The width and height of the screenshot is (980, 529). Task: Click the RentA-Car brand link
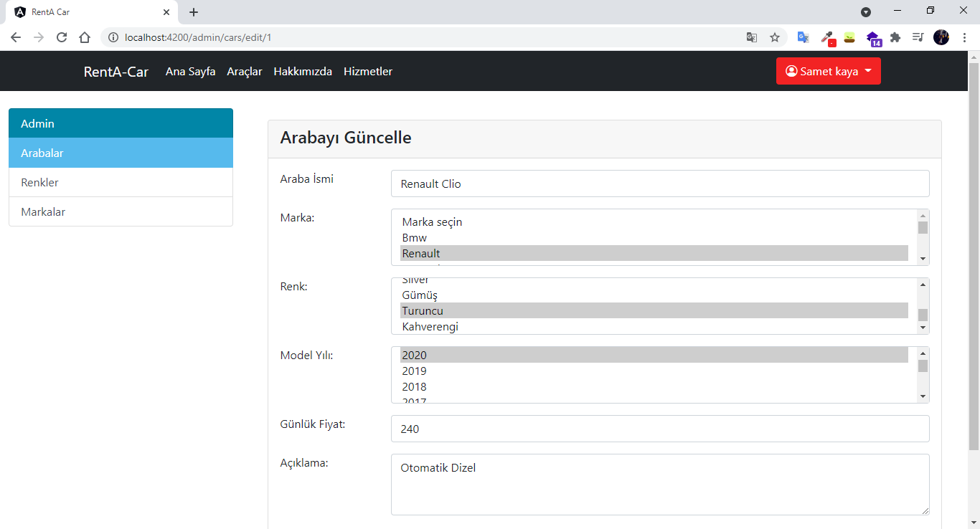coord(116,72)
